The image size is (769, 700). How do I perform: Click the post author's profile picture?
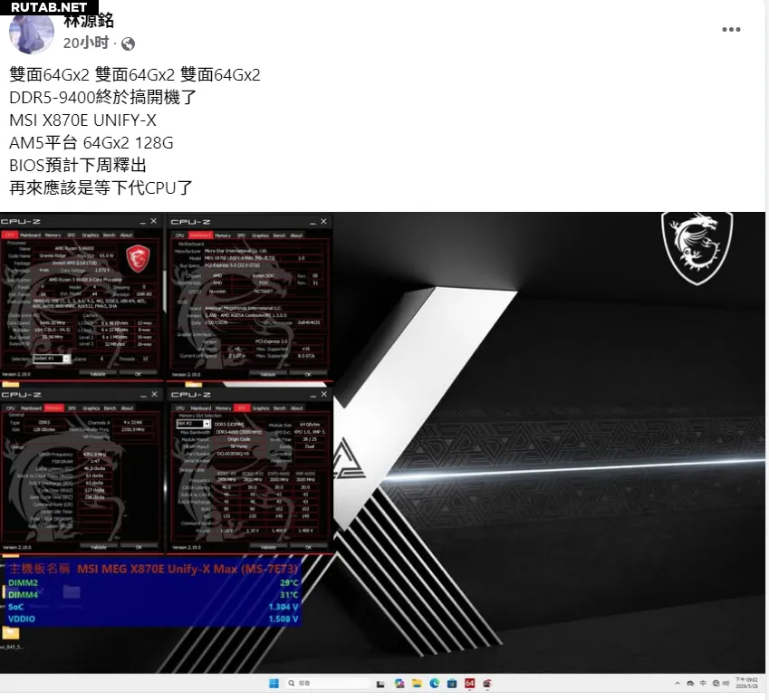click(31, 34)
